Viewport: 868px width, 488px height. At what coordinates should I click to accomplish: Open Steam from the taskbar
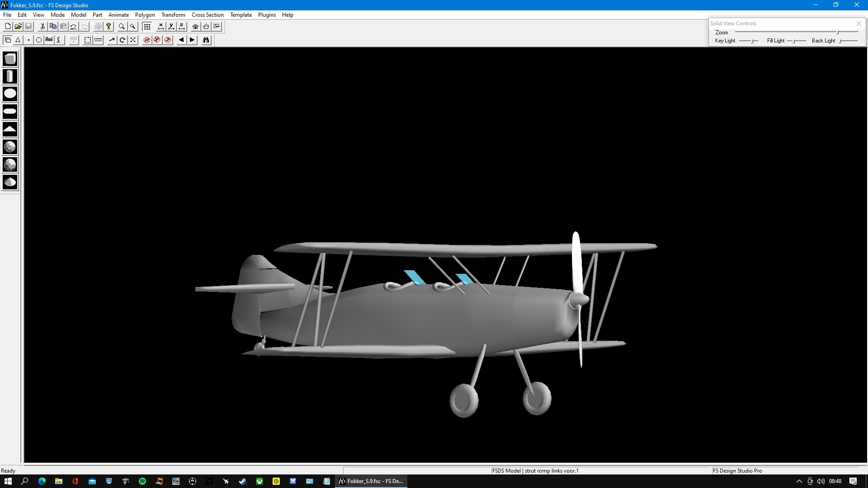tap(243, 481)
